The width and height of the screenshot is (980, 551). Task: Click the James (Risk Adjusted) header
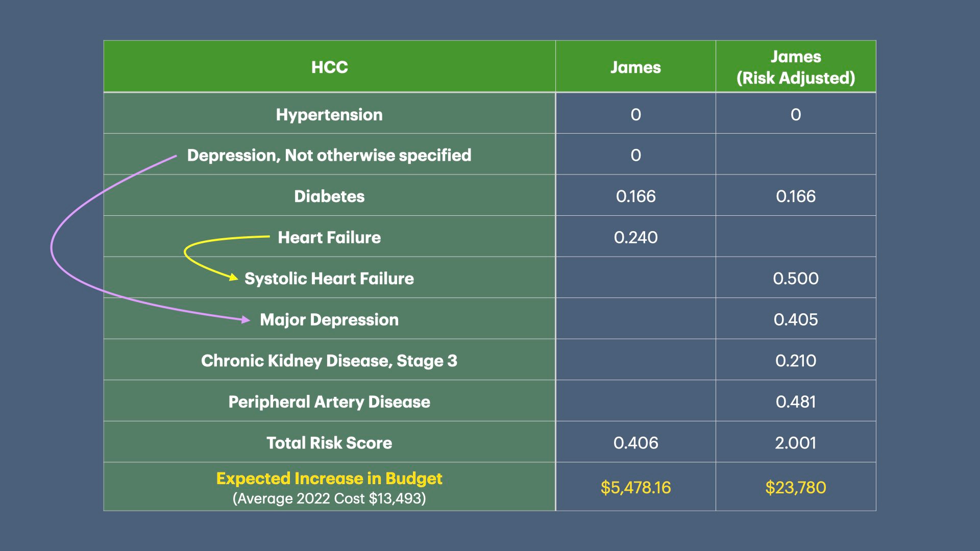tap(796, 67)
